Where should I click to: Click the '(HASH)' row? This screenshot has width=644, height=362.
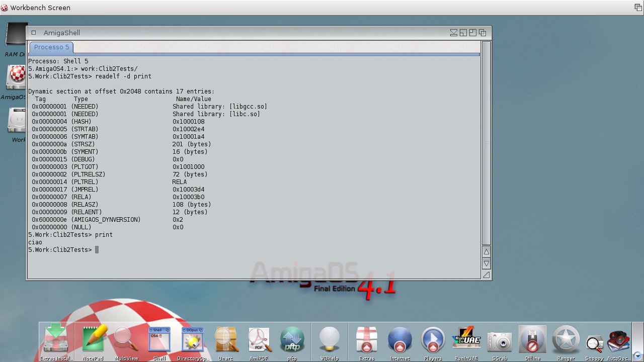click(x=118, y=122)
